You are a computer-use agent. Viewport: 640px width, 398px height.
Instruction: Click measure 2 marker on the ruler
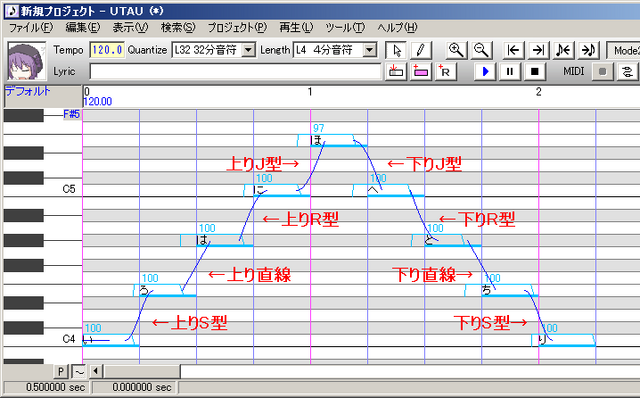(x=539, y=92)
